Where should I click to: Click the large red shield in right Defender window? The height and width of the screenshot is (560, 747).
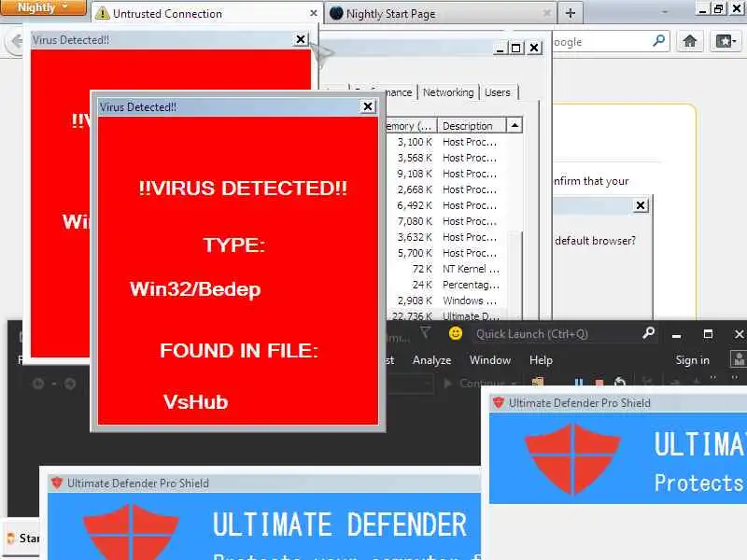pos(572,458)
